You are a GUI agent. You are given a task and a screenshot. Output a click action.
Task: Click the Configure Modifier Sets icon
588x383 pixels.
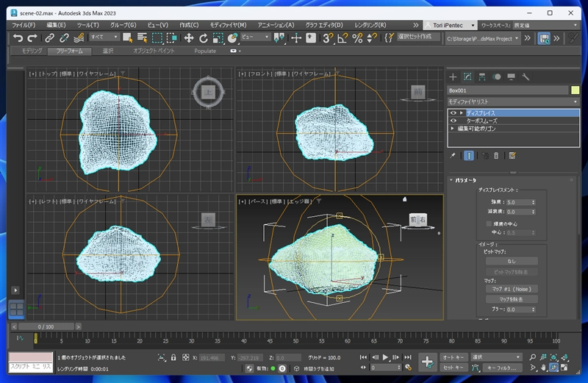512,155
